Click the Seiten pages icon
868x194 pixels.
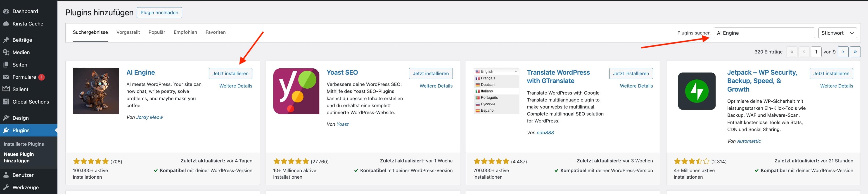pyautogui.click(x=6, y=65)
